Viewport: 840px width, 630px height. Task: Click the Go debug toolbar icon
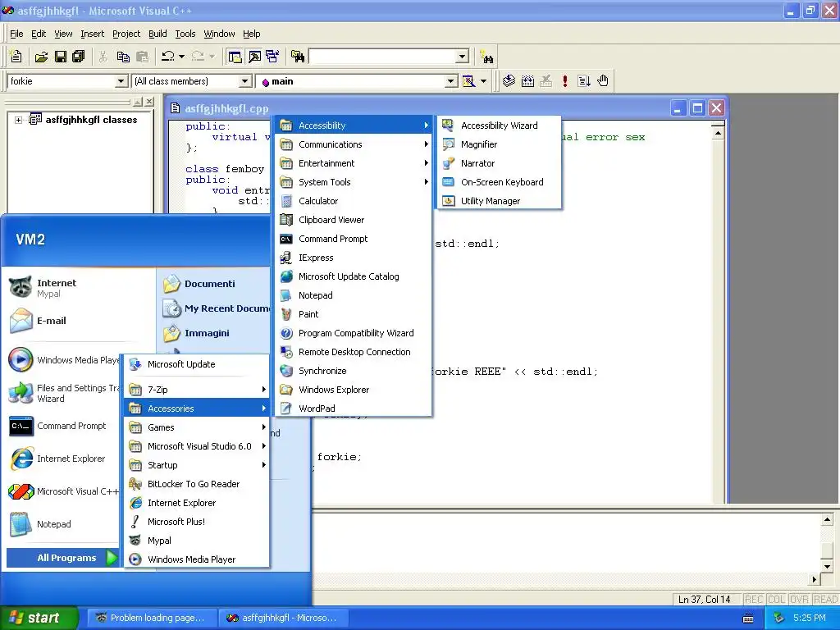[x=584, y=81]
